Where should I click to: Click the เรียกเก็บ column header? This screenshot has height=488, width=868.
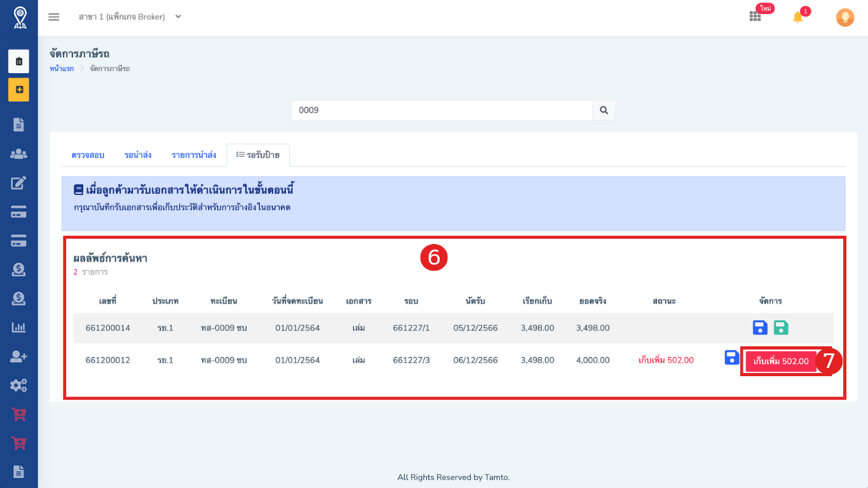(537, 301)
